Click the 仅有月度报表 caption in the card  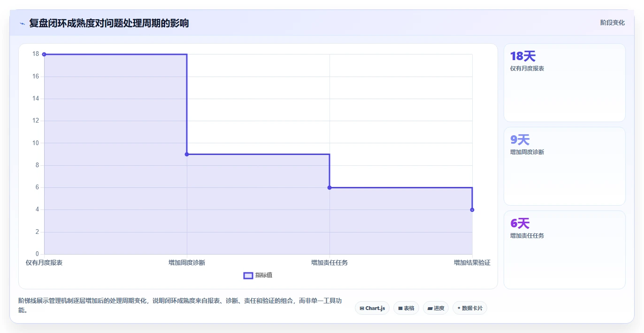pos(527,69)
